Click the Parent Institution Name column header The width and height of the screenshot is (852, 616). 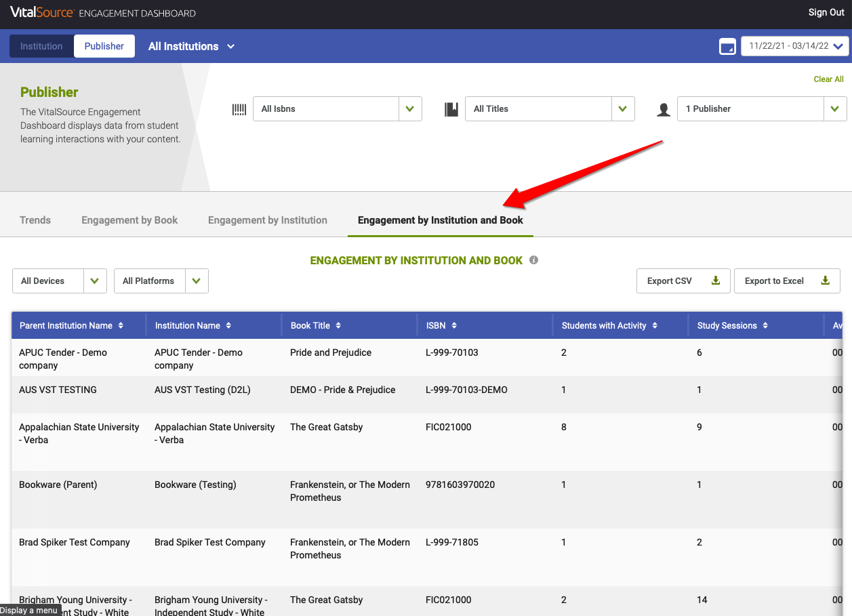(79, 326)
